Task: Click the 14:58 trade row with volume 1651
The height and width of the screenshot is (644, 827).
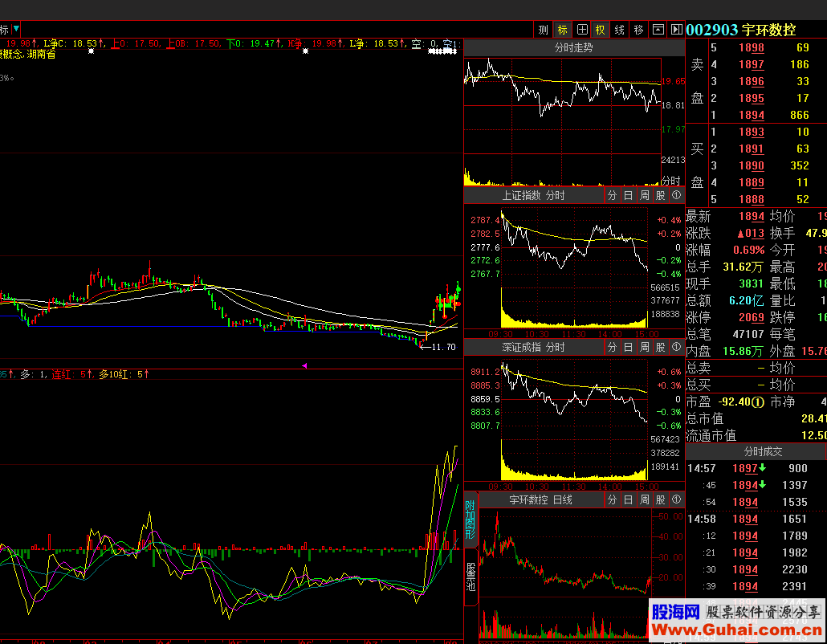Action: pos(756,519)
